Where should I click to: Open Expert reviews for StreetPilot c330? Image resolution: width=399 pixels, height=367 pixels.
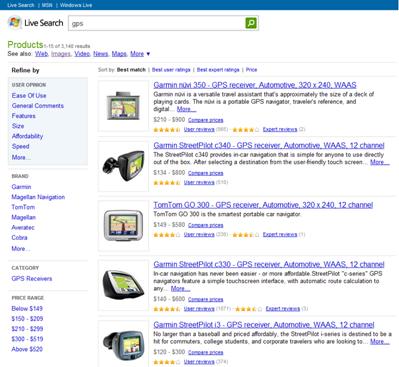[283, 309]
